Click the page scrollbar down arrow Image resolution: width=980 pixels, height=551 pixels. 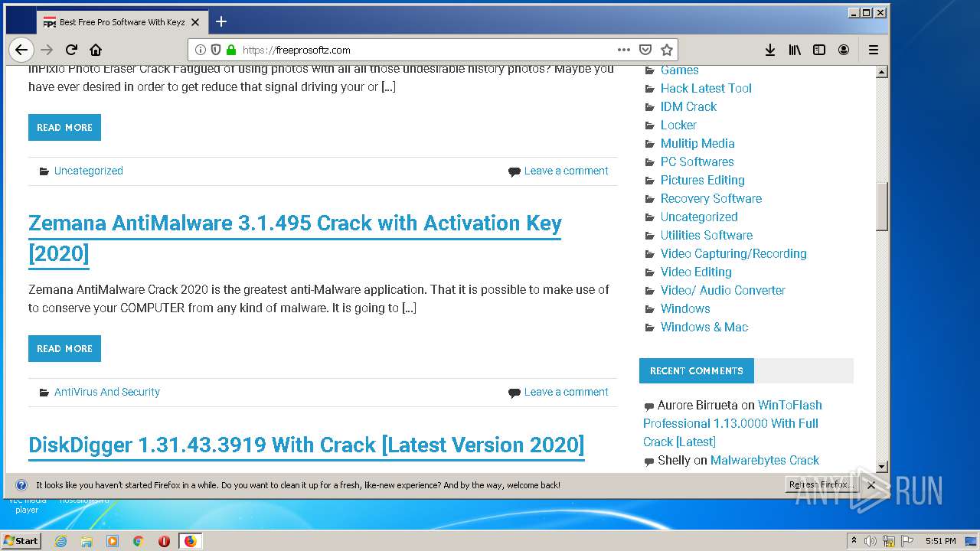[x=882, y=466]
